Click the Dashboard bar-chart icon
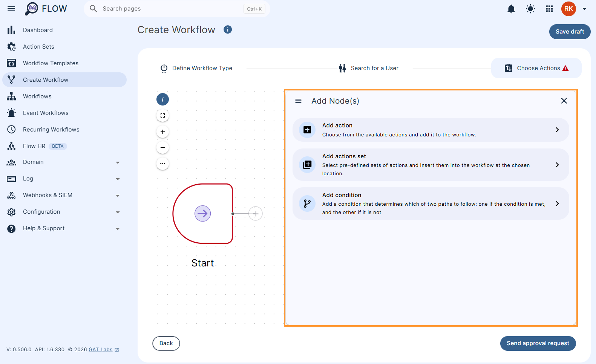Screen dimensions: 596x364 pyautogui.click(x=11, y=30)
